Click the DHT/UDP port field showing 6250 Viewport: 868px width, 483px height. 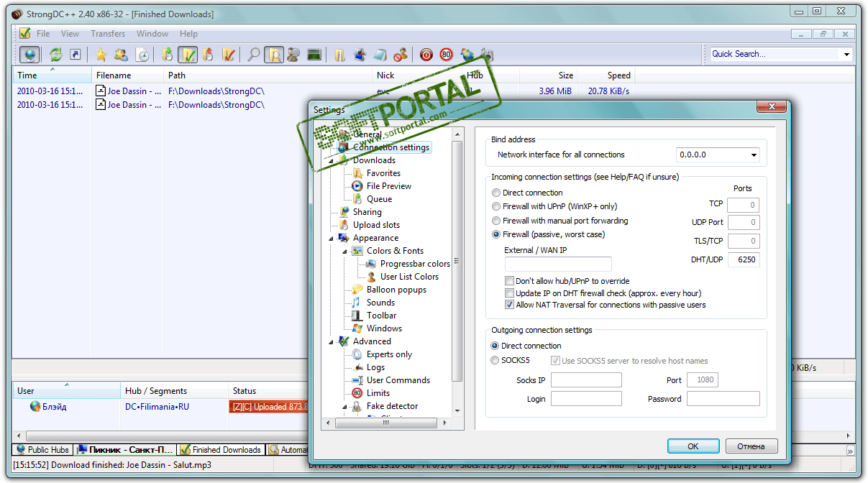tap(744, 259)
